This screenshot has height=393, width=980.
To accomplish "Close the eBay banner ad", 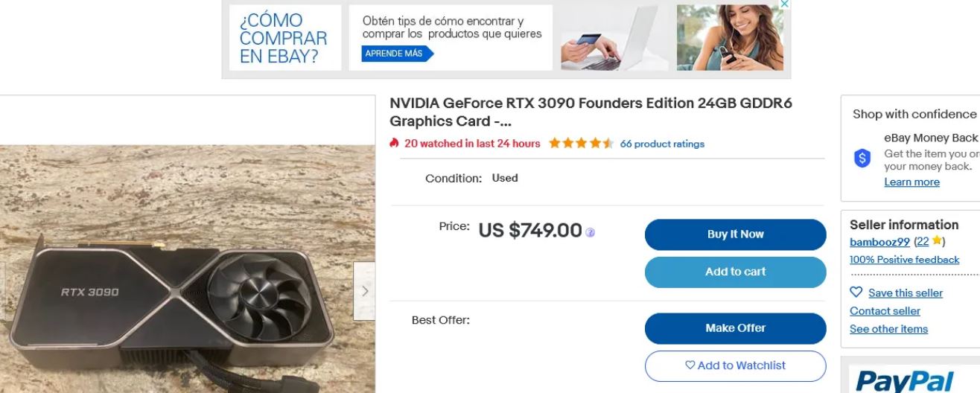I will pos(784,4).
